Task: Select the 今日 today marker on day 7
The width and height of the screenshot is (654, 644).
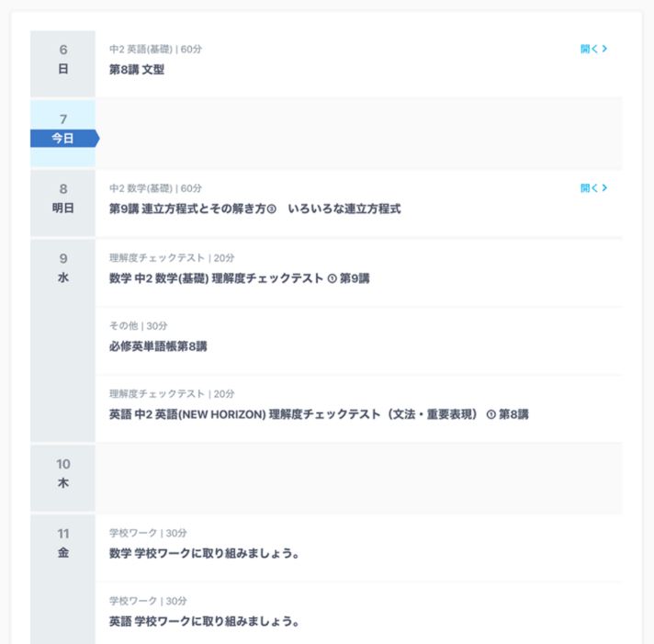Action: point(64,138)
